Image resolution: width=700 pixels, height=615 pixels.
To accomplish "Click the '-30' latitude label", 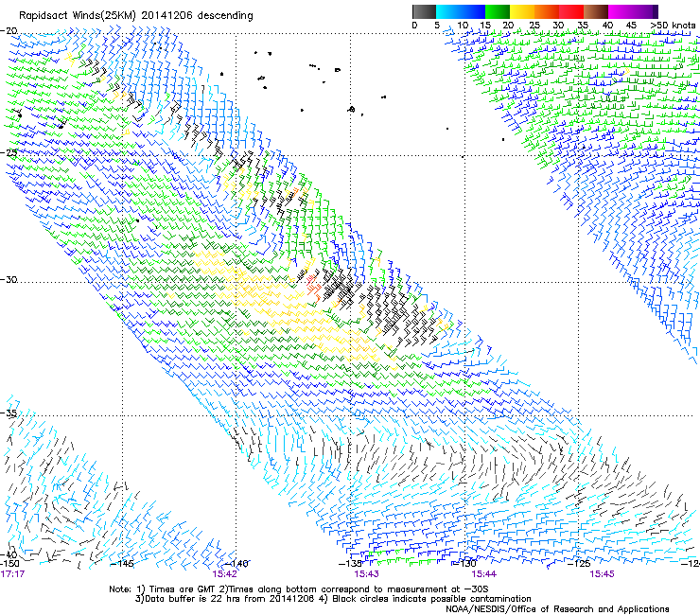I will click(x=9, y=279).
